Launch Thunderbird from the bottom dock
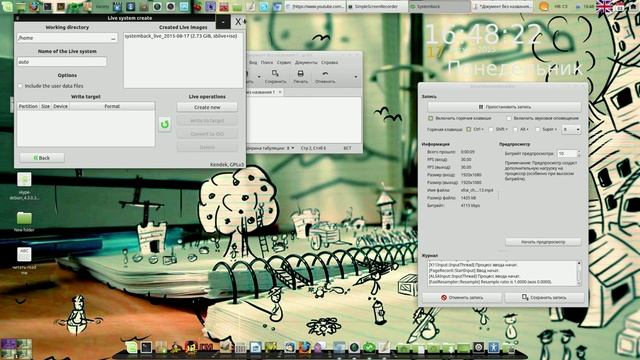The width and height of the screenshot is (640, 360). pos(289,347)
